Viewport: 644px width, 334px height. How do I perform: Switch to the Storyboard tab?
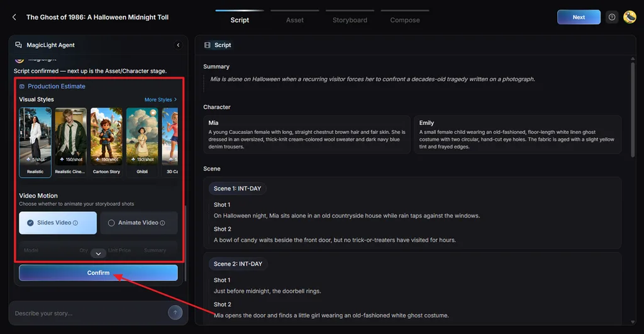350,19
